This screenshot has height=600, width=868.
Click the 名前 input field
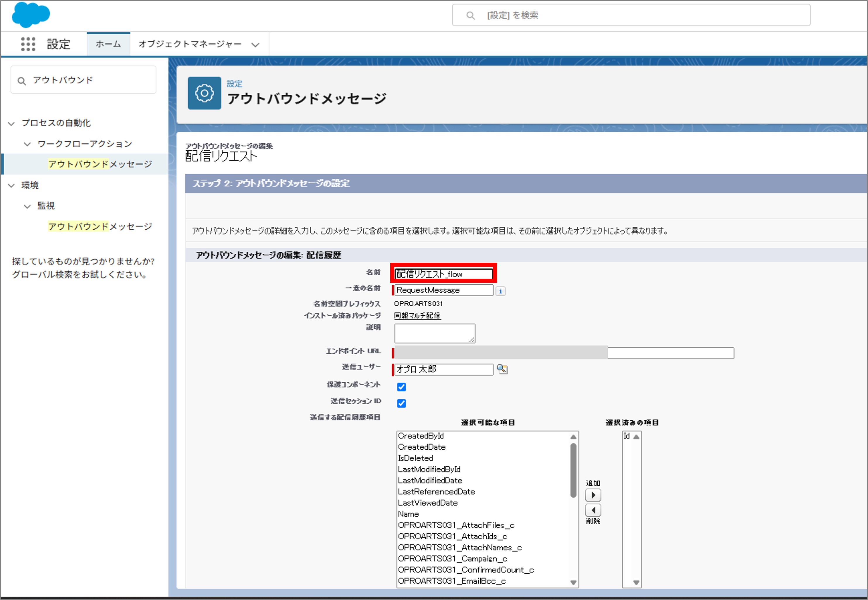(x=444, y=274)
